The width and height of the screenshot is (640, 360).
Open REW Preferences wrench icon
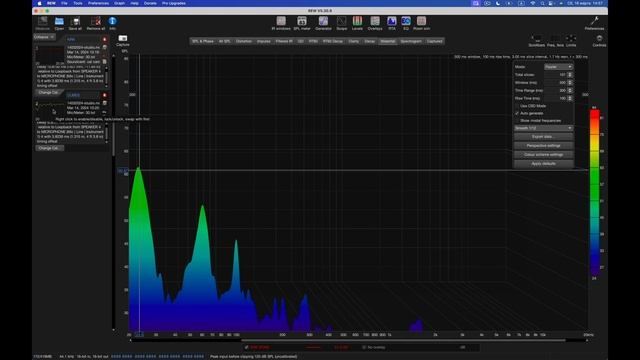[x=594, y=23]
